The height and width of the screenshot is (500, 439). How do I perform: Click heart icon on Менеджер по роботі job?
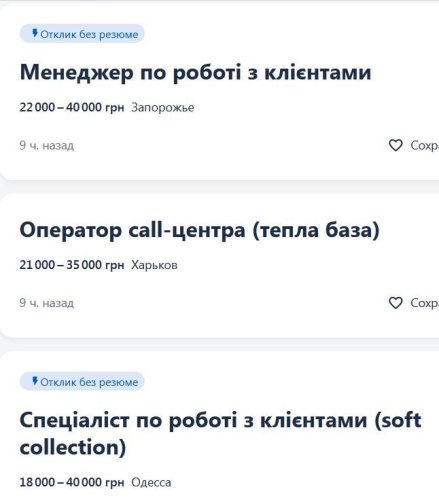[x=395, y=145]
